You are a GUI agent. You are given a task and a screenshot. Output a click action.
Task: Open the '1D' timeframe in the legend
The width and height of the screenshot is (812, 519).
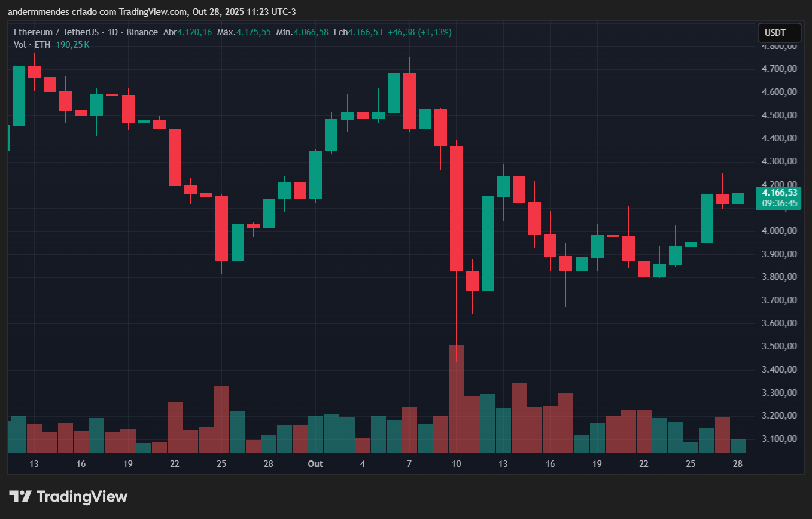[115, 32]
